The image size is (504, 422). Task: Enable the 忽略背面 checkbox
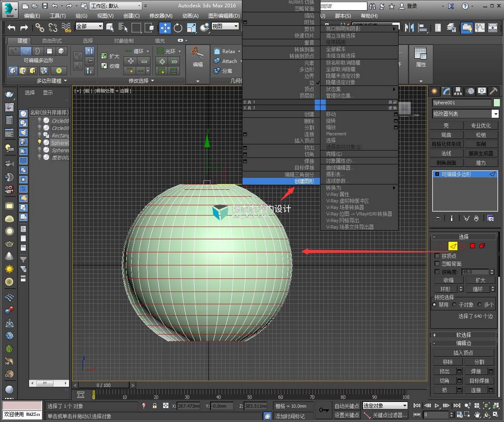pyautogui.click(x=437, y=264)
